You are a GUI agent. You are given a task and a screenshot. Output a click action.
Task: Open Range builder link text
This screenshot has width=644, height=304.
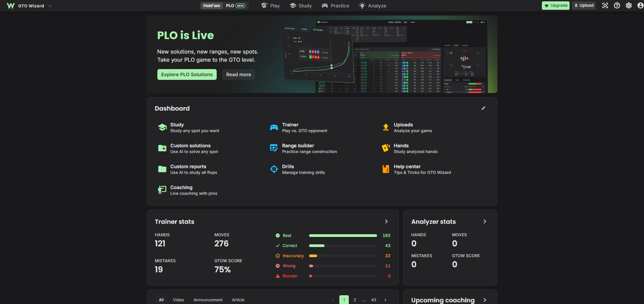(298, 146)
